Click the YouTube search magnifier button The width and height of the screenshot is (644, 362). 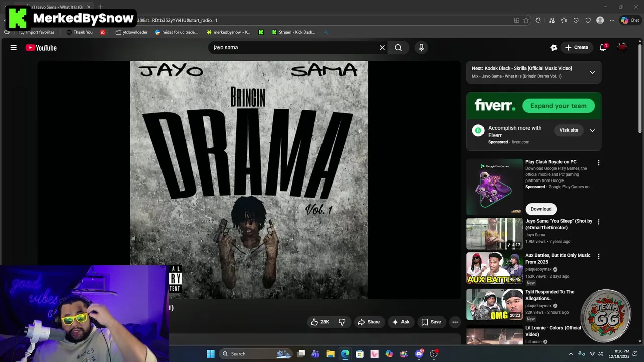(398, 48)
